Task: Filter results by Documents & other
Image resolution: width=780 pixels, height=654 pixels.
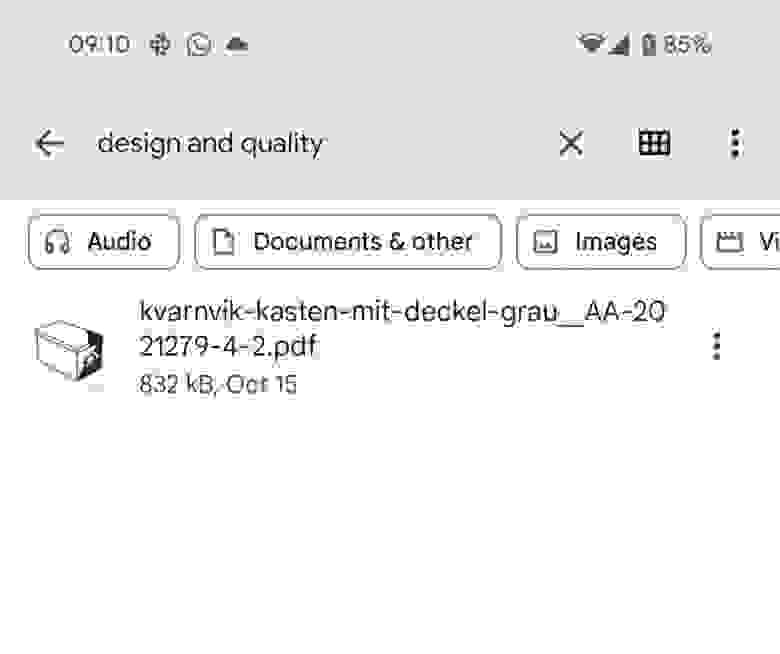Action: pos(348,242)
